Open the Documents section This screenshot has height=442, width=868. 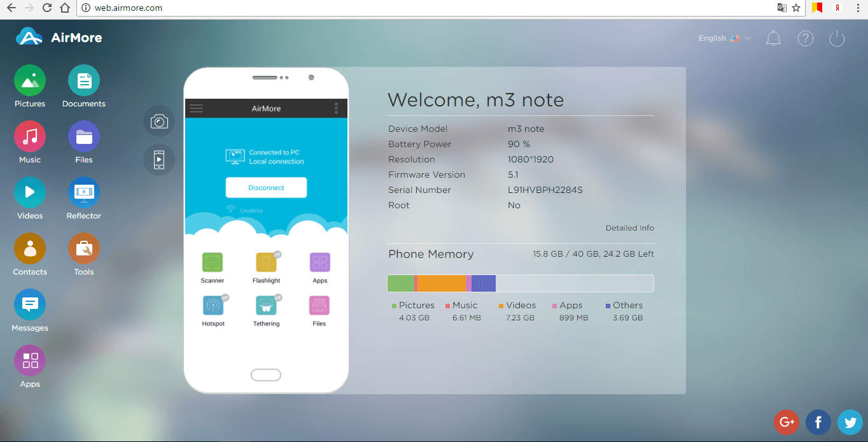[x=84, y=81]
